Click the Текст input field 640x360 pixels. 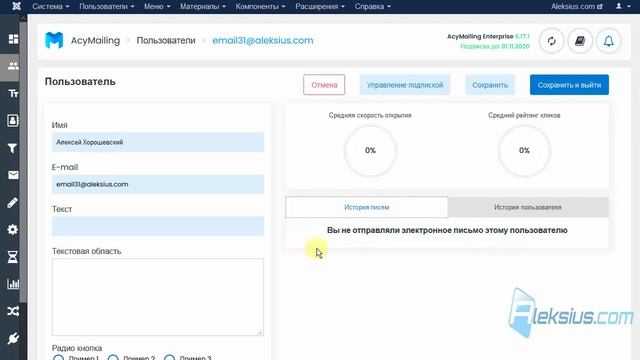(158, 226)
